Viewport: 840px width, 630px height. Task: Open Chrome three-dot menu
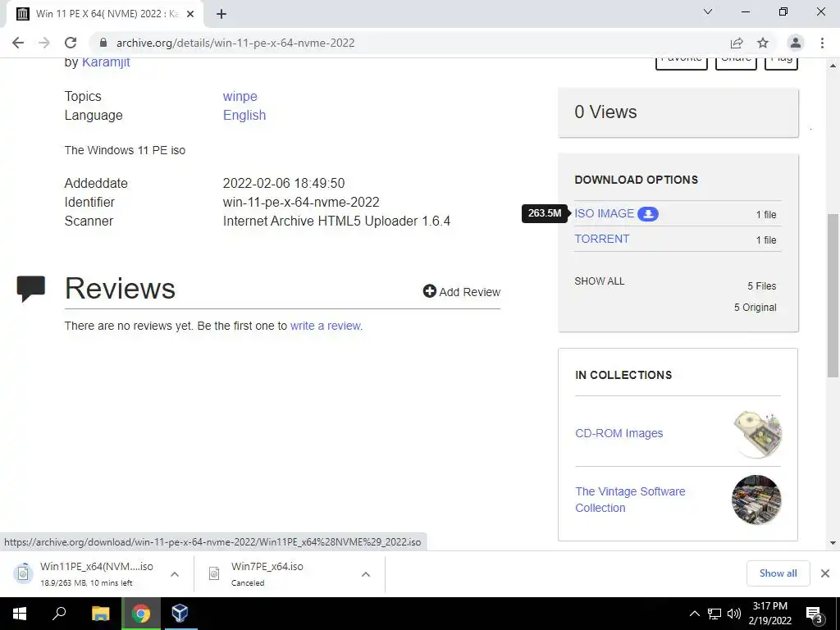822,43
